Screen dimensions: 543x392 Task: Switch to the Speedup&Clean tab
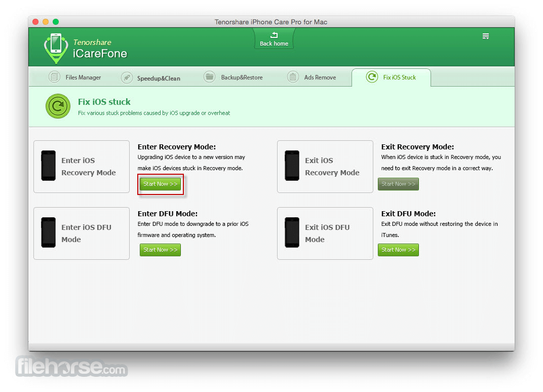pyautogui.click(x=150, y=78)
